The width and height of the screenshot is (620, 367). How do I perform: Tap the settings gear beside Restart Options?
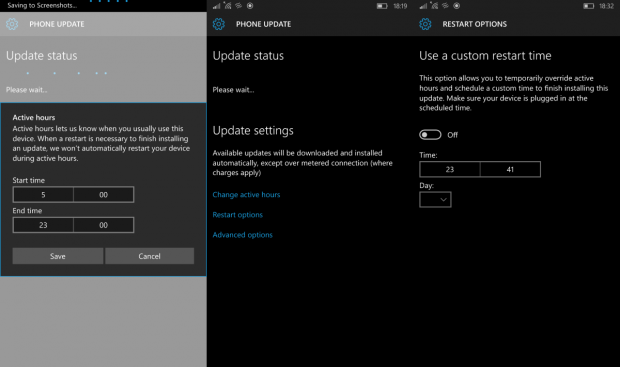click(x=425, y=24)
